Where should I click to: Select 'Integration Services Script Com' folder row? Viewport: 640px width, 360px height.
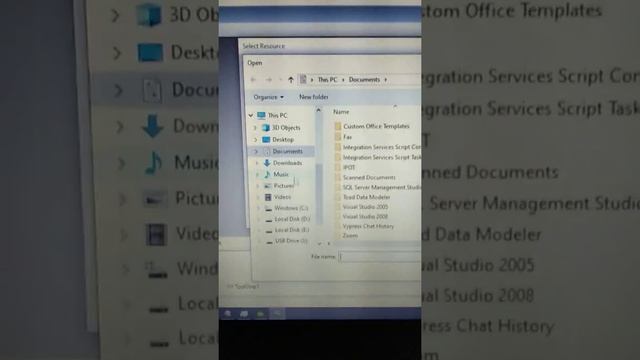tap(378, 147)
